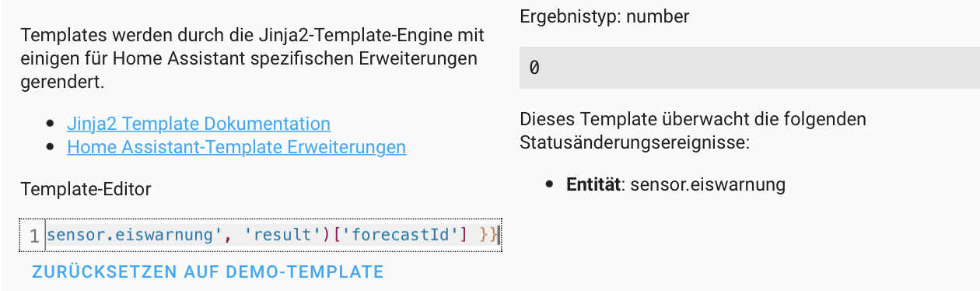Viewport: 980px width, 291px height.
Task: Click line number 1 in editor gutter
Action: click(33, 235)
